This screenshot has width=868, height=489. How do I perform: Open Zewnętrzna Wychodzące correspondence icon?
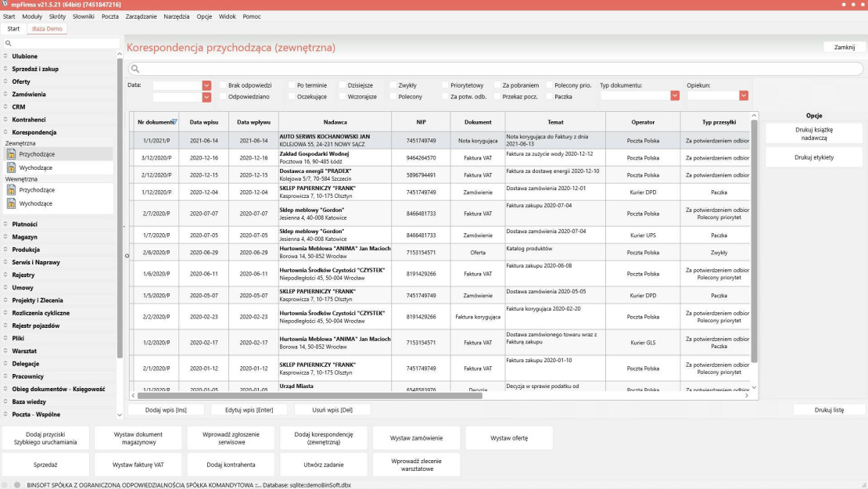coord(11,167)
